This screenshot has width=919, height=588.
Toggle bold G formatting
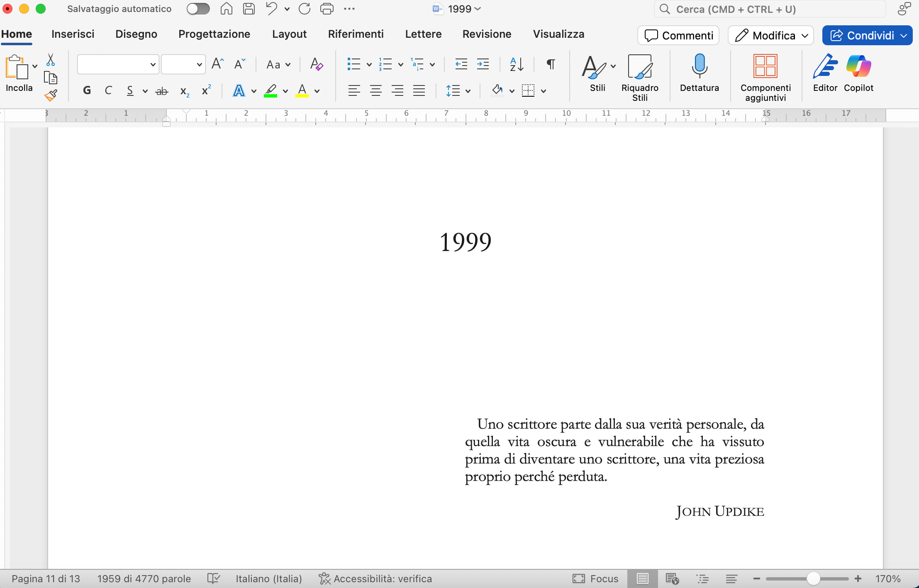coord(87,90)
